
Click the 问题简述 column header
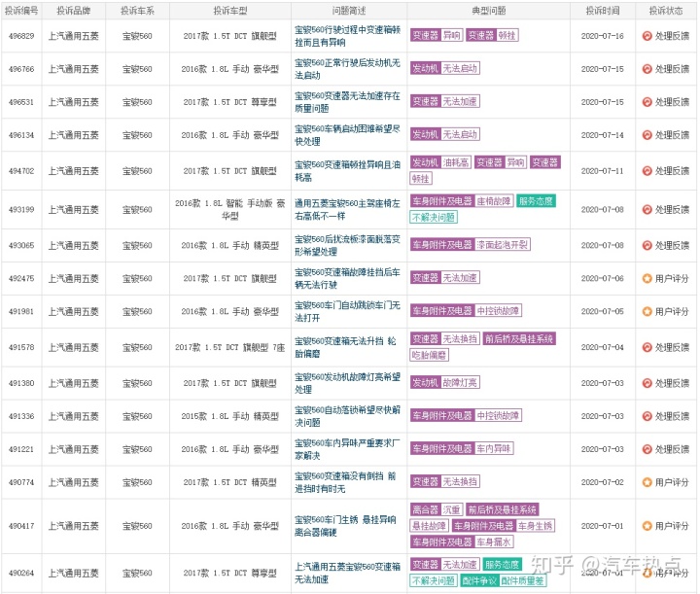point(349,11)
